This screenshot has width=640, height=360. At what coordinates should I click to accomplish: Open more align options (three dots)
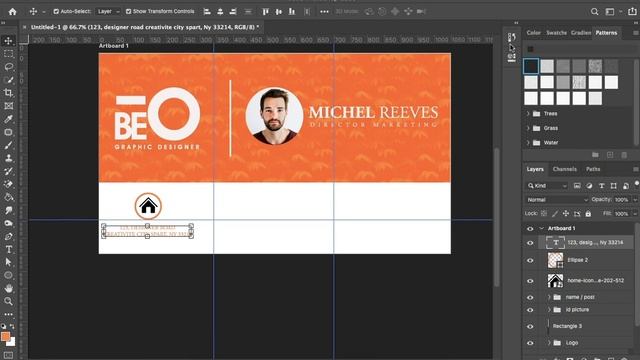[x=324, y=11]
